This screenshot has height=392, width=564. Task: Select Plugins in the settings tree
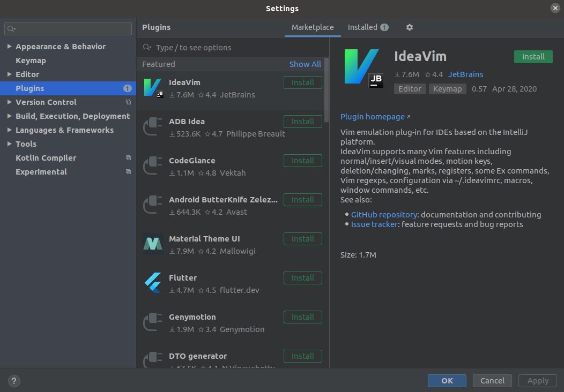68,88
